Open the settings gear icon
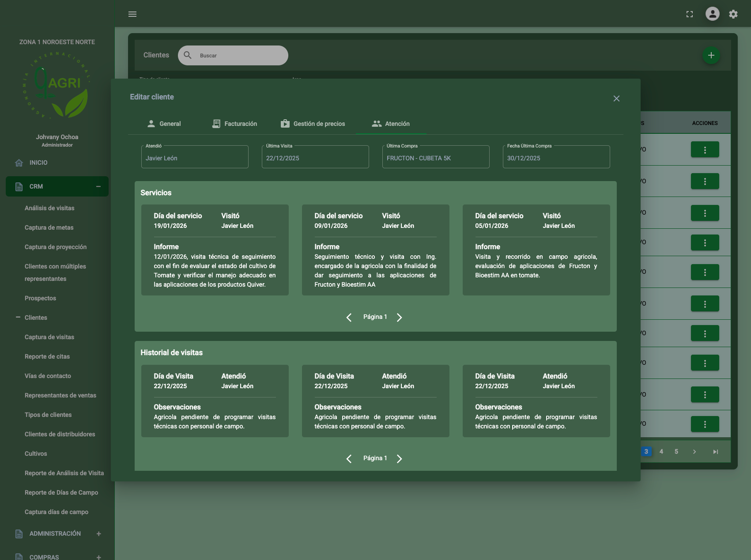The image size is (751, 560). (733, 14)
